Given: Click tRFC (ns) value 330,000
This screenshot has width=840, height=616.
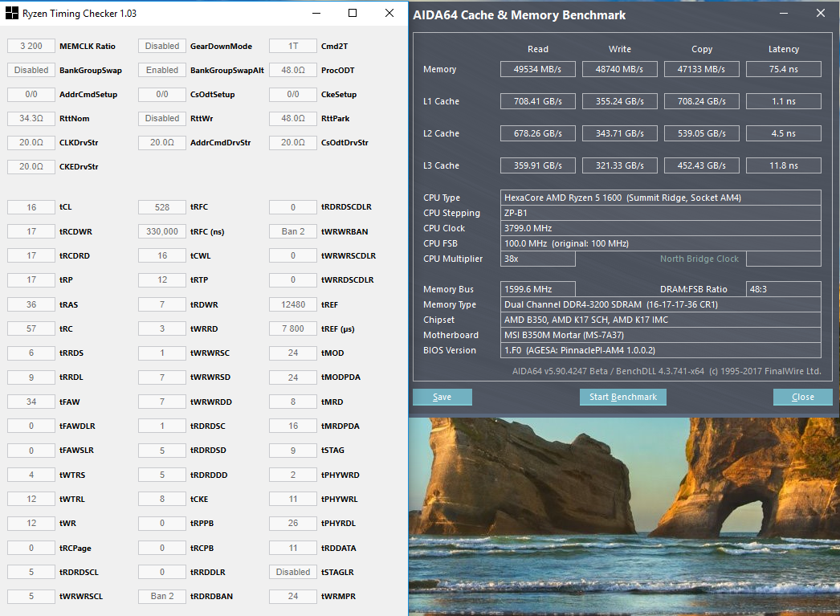Looking at the screenshot, I should coord(161,231).
